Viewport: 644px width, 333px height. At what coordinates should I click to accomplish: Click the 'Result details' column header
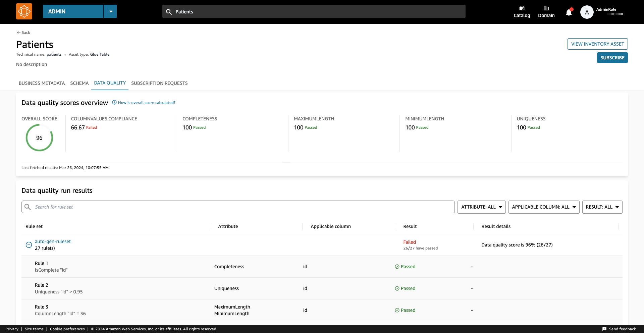click(x=496, y=226)
